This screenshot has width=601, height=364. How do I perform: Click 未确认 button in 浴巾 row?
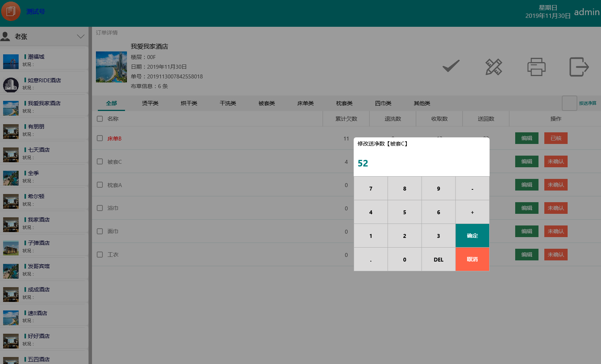556,208
